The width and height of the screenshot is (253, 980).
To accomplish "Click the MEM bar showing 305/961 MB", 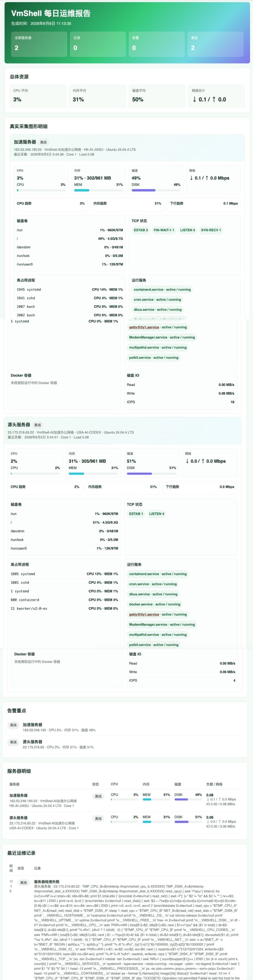I will pos(93,474).
